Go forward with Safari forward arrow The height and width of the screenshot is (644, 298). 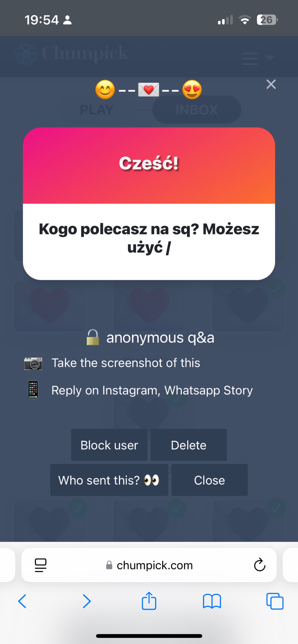pos(87,601)
